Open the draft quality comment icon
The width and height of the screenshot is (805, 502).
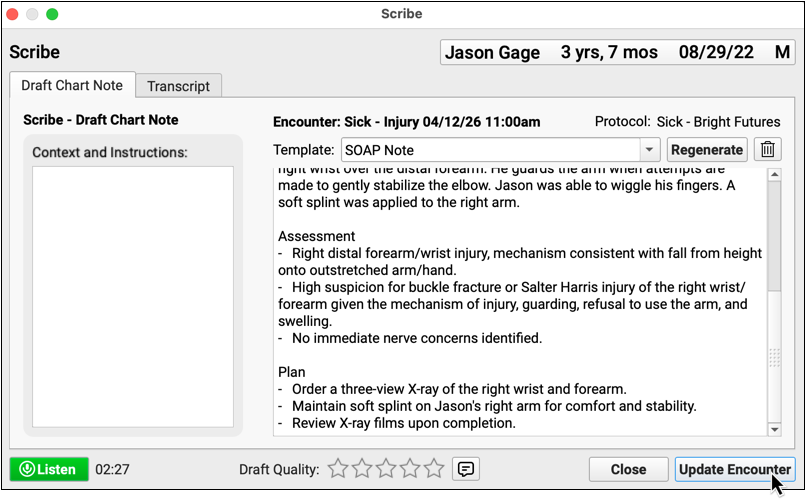click(x=464, y=469)
